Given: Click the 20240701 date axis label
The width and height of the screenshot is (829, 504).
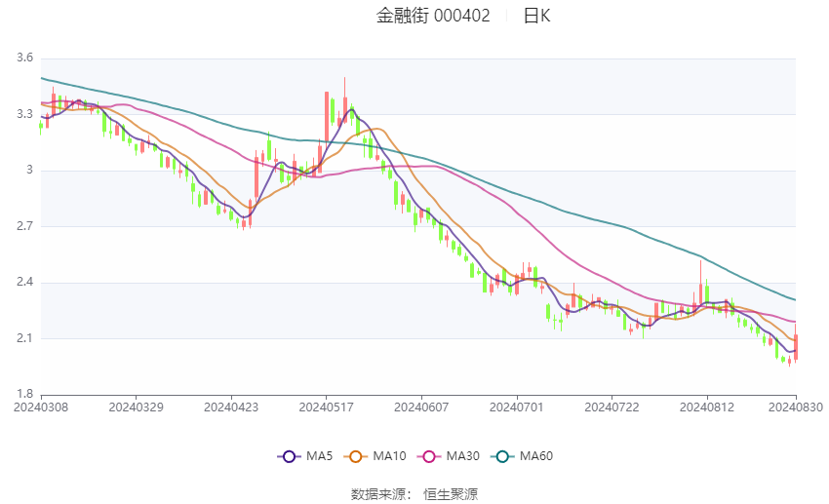Looking at the screenshot, I should [517, 407].
